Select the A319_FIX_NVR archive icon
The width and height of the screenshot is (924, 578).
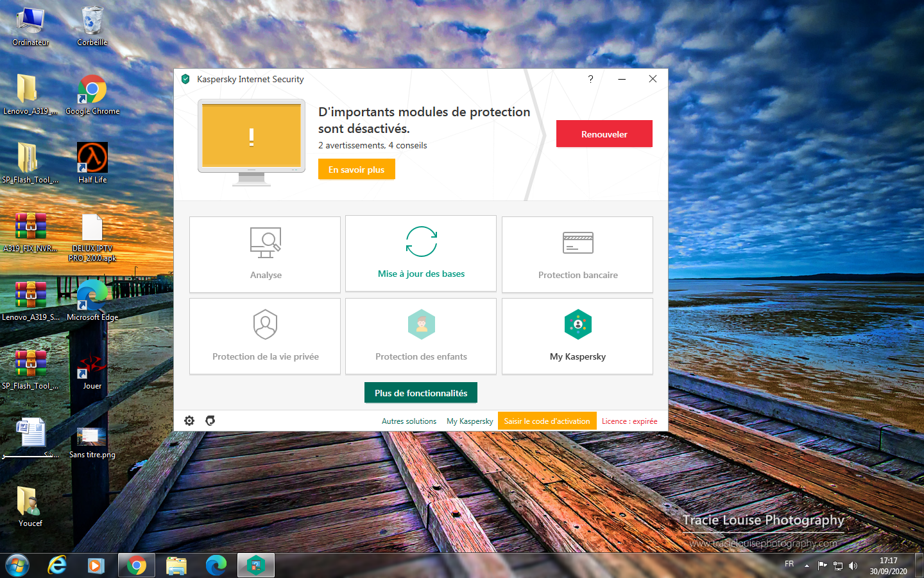(30, 232)
